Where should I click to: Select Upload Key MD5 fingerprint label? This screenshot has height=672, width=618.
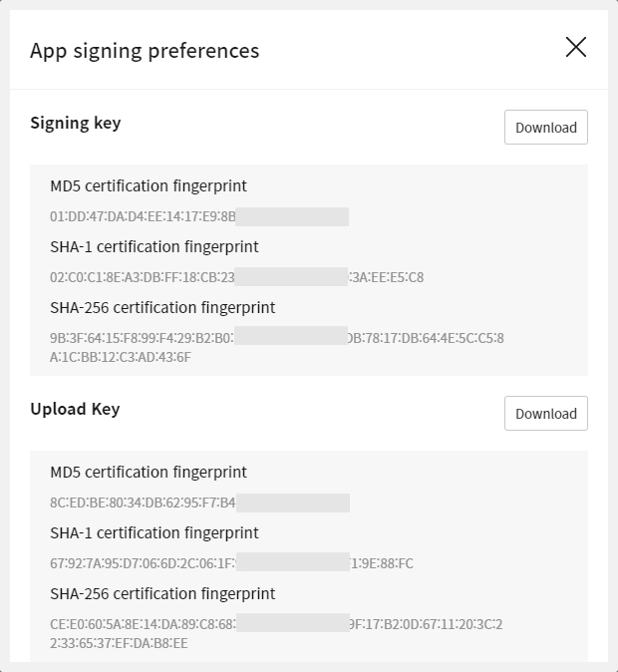tap(149, 472)
